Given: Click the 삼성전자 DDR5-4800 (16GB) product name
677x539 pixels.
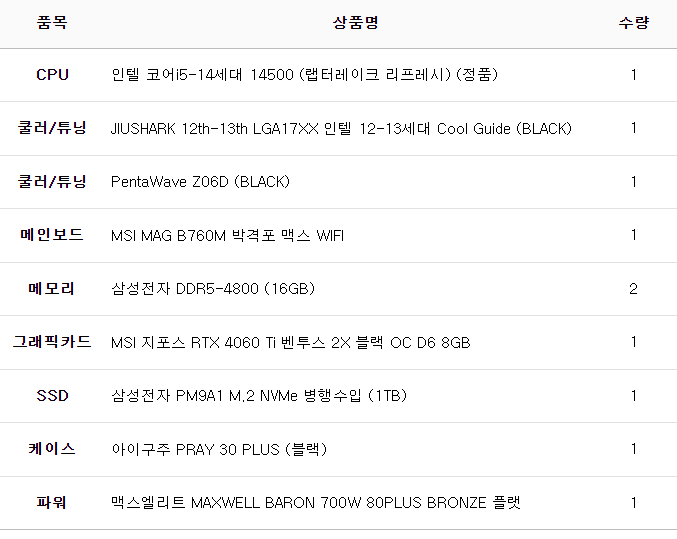Looking at the screenshot, I should [x=213, y=289].
